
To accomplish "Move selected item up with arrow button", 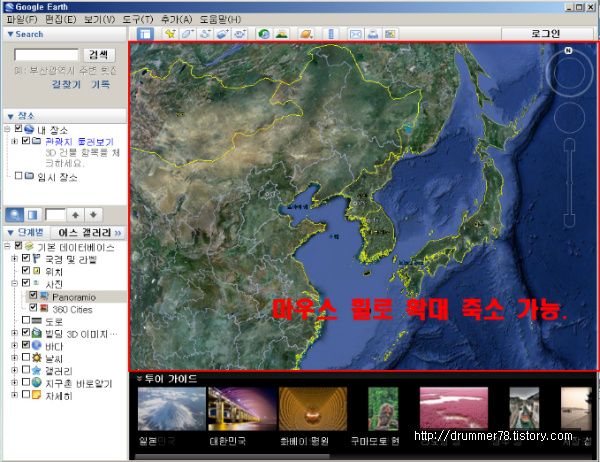I will (75, 215).
